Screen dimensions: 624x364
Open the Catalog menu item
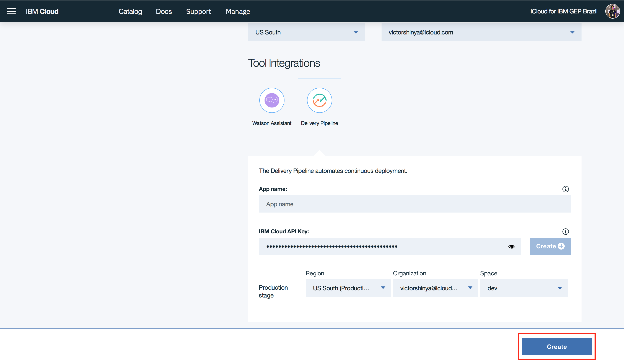(130, 11)
